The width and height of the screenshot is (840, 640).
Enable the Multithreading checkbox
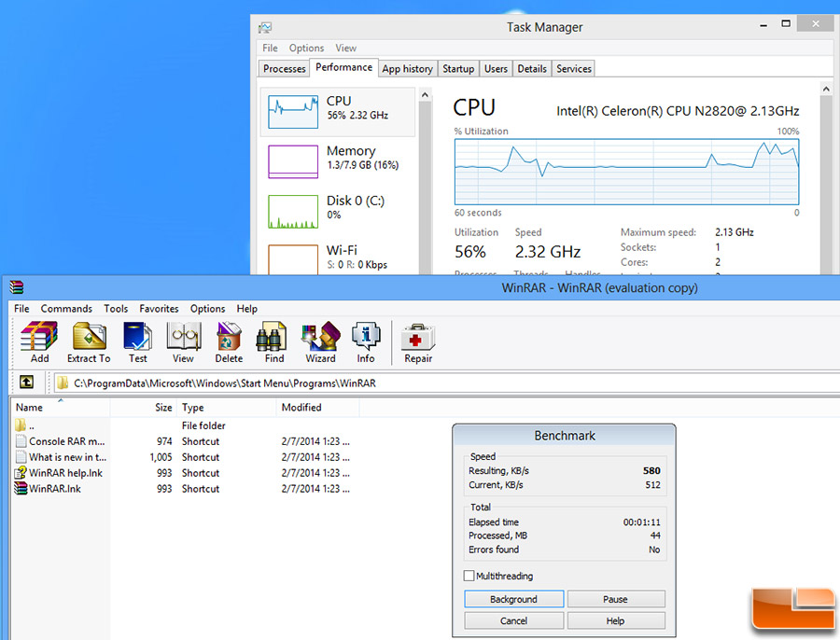click(469, 577)
